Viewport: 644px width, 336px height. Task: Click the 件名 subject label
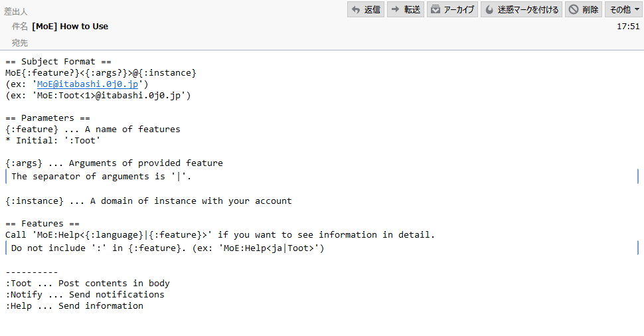(x=20, y=27)
